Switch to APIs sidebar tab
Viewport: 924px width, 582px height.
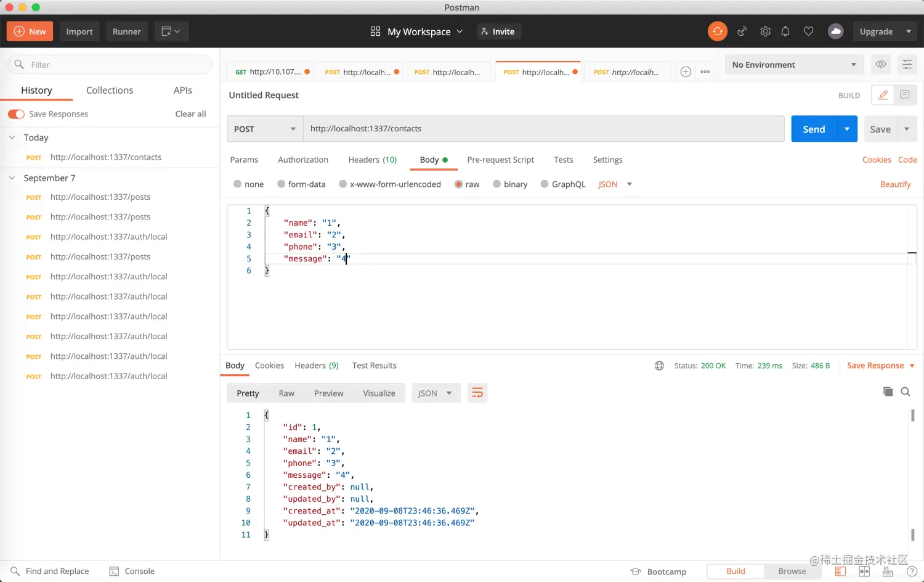click(x=183, y=90)
